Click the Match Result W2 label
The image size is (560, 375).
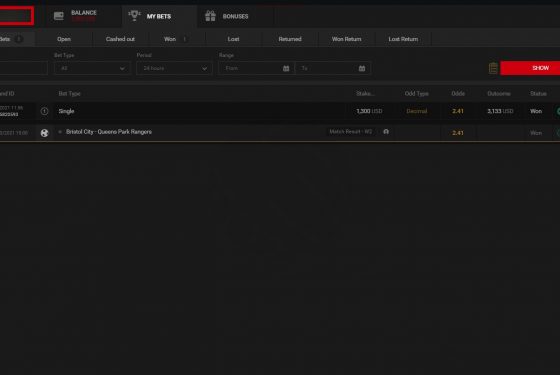pos(351,132)
